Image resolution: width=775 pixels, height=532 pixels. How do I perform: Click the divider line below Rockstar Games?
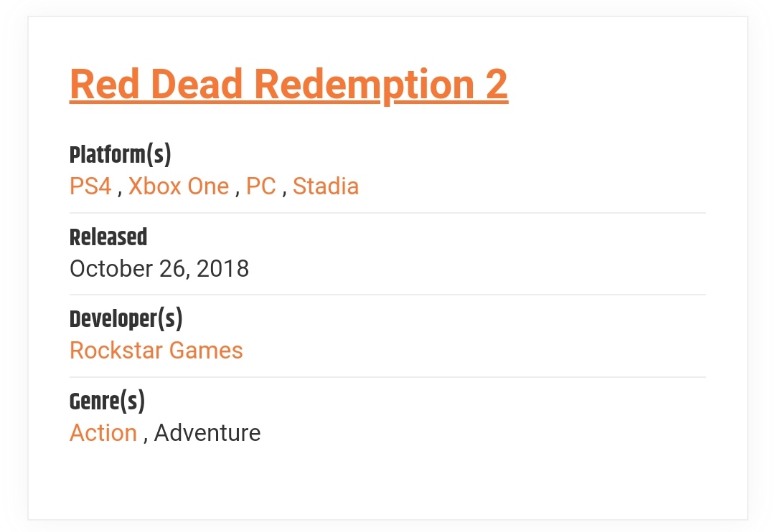387,377
